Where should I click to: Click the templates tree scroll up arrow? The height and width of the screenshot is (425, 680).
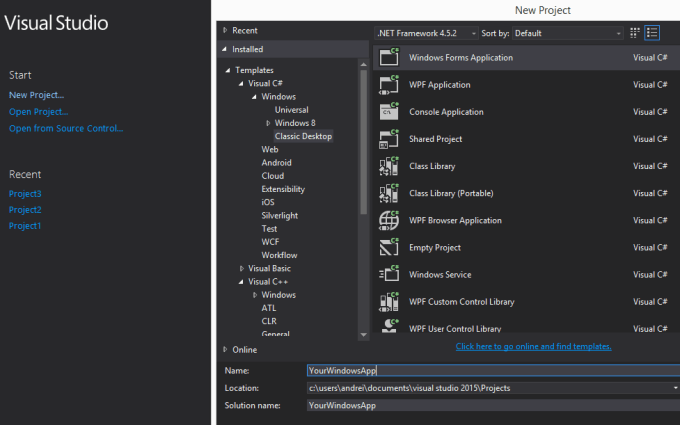363,65
